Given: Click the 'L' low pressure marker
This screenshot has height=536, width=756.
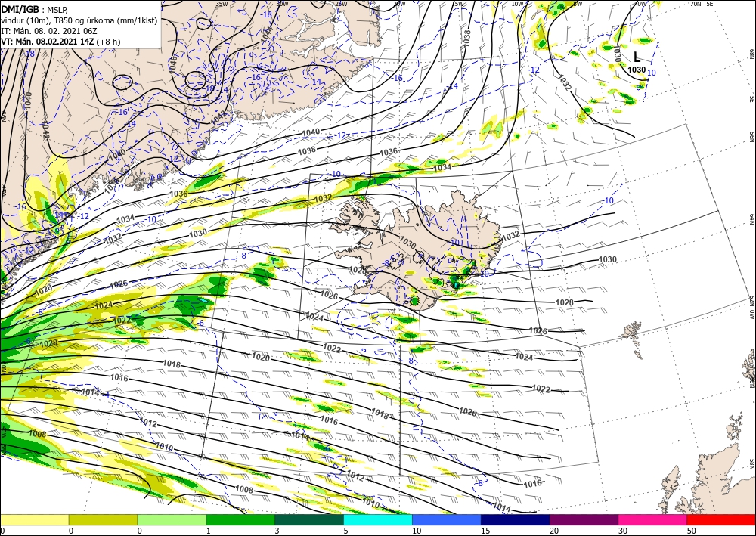Looking at the screenshot, I should click(637, 58).
